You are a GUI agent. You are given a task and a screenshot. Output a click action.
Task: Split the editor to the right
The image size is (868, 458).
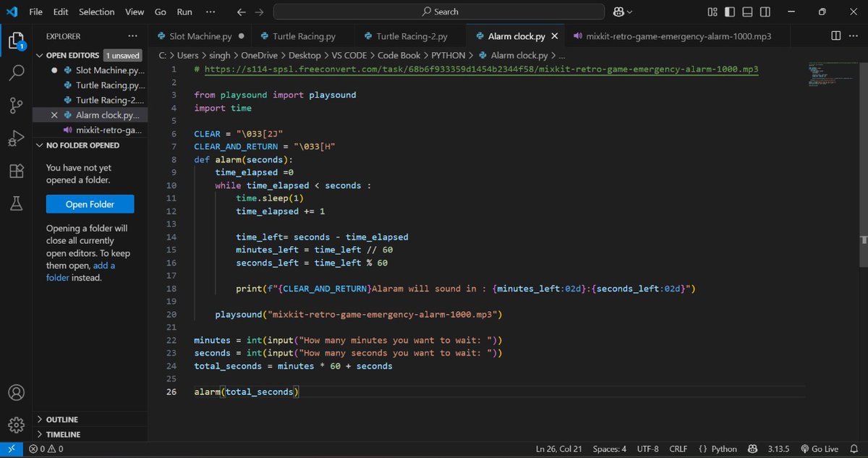pyautogui.click(x=835, y=36)
